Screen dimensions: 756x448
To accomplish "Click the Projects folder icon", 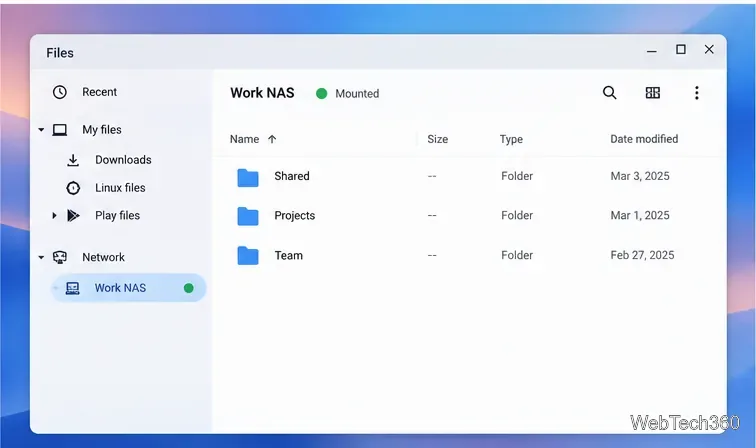I will point(248,216).
